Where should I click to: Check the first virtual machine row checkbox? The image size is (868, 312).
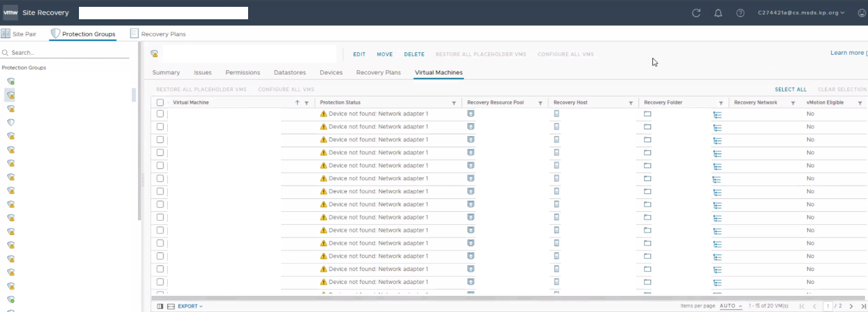[x=160, y=114]
